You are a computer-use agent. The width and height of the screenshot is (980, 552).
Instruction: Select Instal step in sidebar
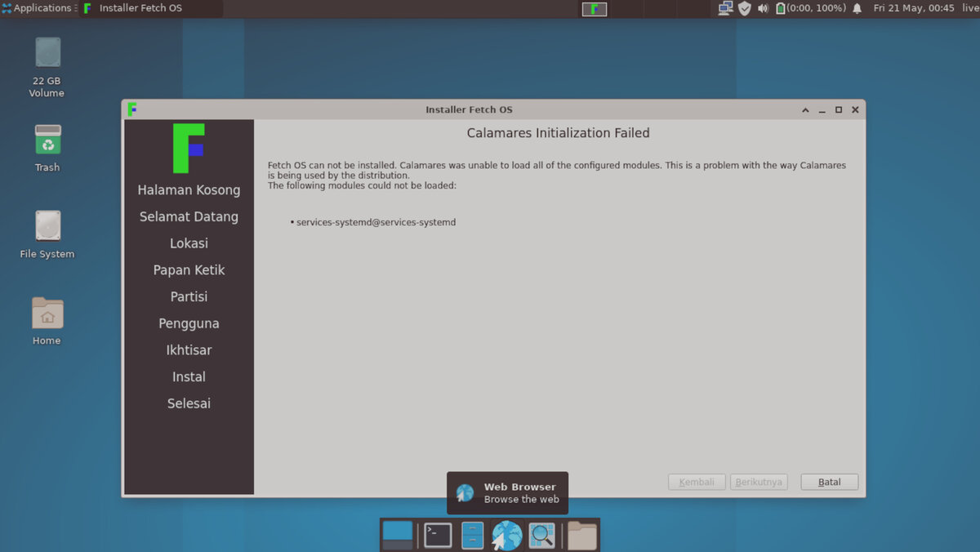click(189, 376)
